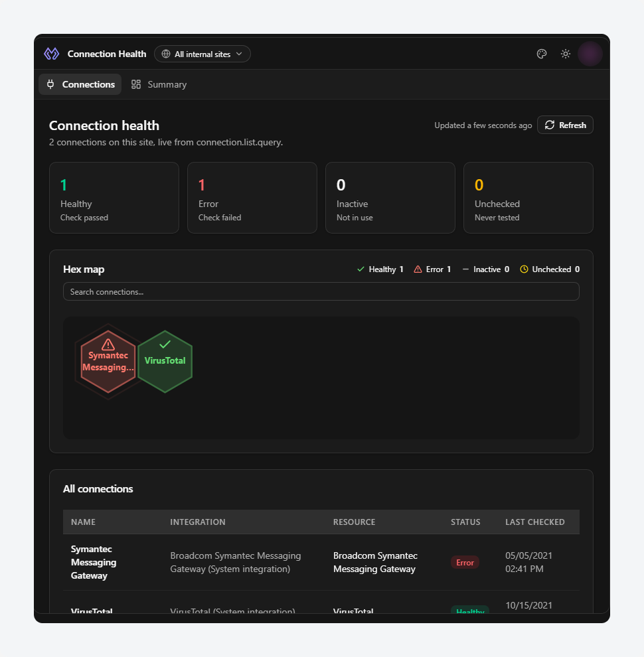Switch to the Summary tab
The image size is (644, 657).
(x=159, y=84)
